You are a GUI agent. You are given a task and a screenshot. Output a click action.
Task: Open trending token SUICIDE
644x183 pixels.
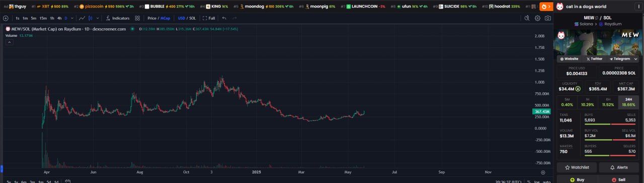pos(454,7)
